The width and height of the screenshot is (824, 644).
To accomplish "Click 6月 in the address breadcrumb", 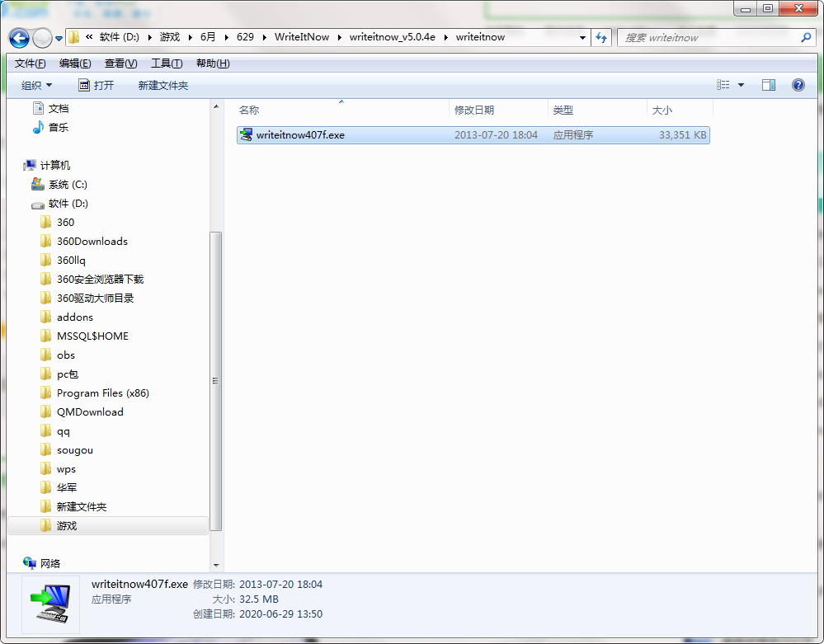I will coord(208,37).
